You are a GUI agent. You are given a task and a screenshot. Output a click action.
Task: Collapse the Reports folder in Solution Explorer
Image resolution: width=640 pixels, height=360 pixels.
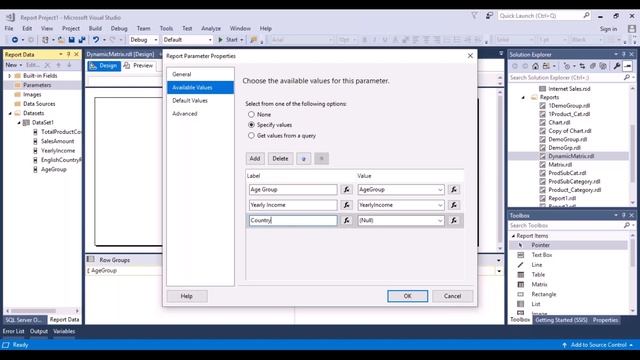click(x=523, y=97)
